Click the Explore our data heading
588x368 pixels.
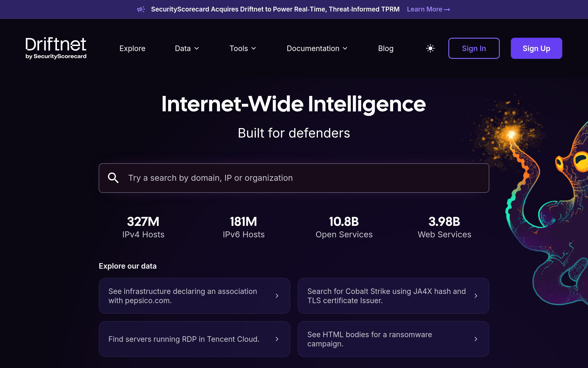click(x=127, y=266)
